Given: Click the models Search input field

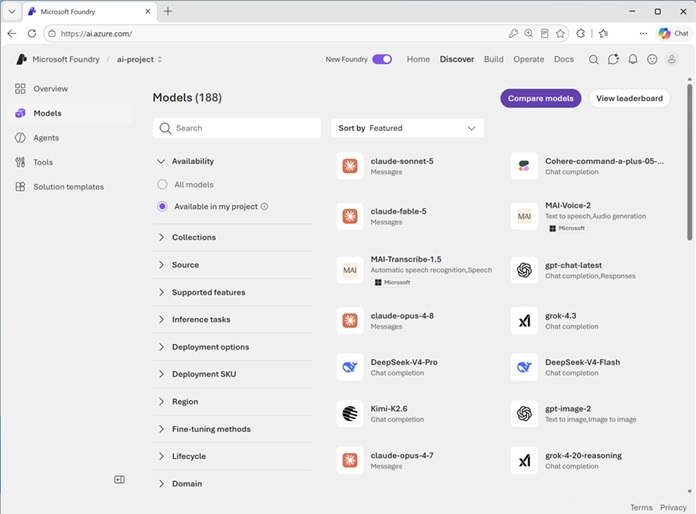Looking at the screenshot, I should click(x=237, y=128).
